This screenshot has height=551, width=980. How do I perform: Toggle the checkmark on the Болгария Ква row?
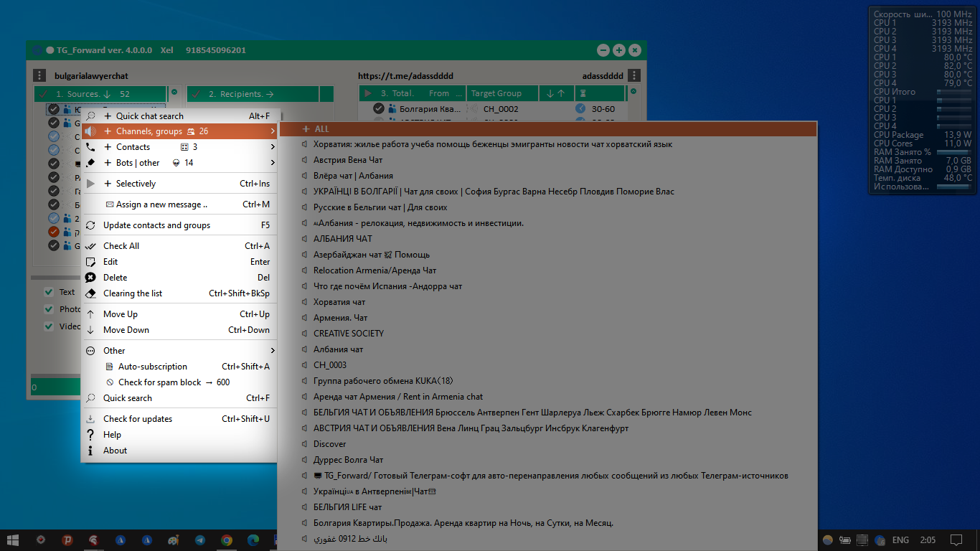point(378,108)
